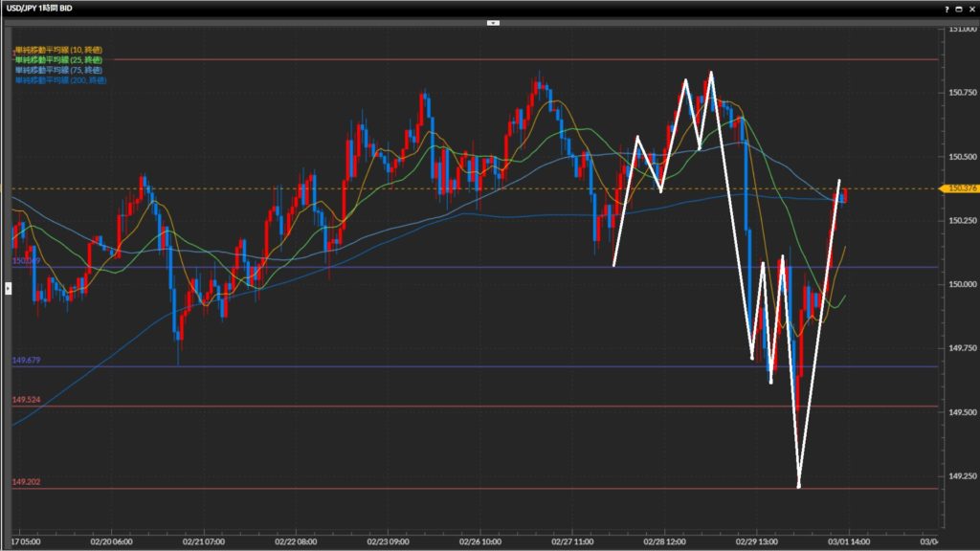
Task: Click the 150.750 price axis label
Action: point(961,93)
